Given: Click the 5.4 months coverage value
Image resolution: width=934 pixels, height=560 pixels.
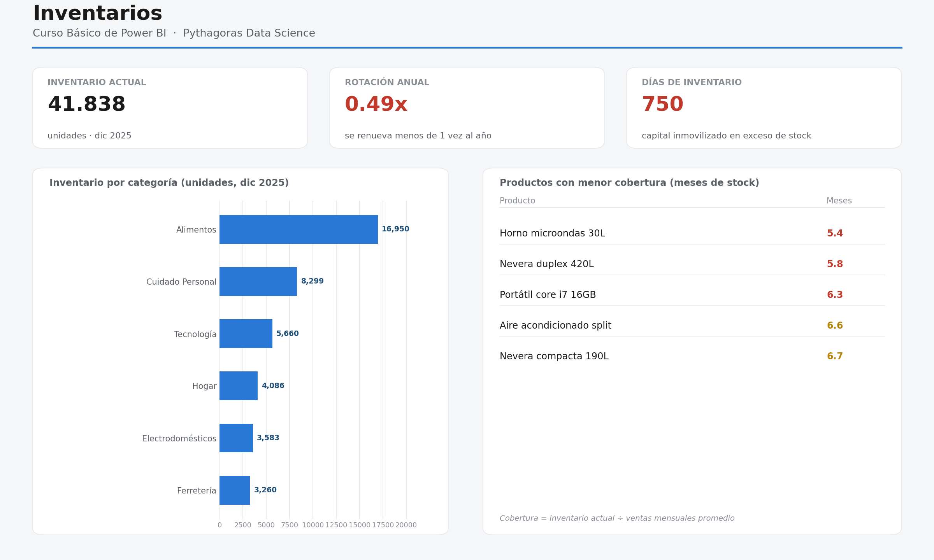Looking at the screenshot, I should click(835, 233).
